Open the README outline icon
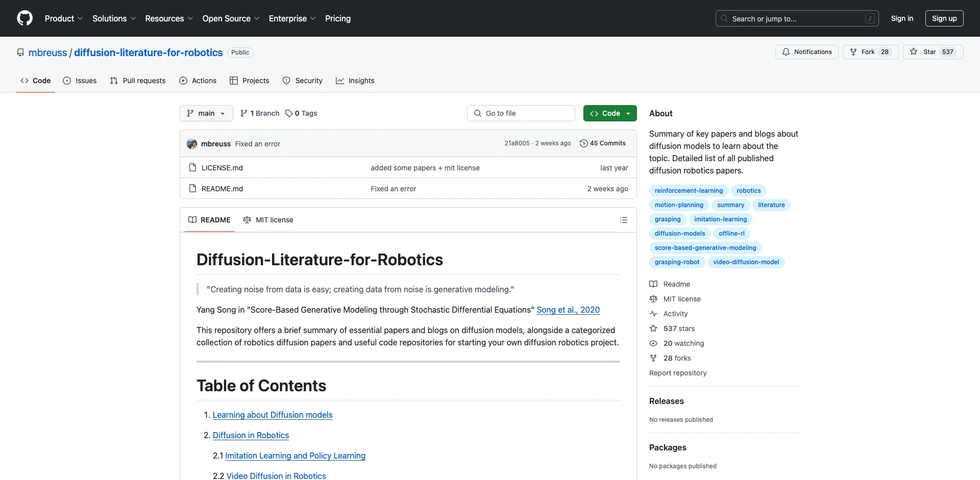This screenshot has width=980, height=480. click(x=624, y=220)
